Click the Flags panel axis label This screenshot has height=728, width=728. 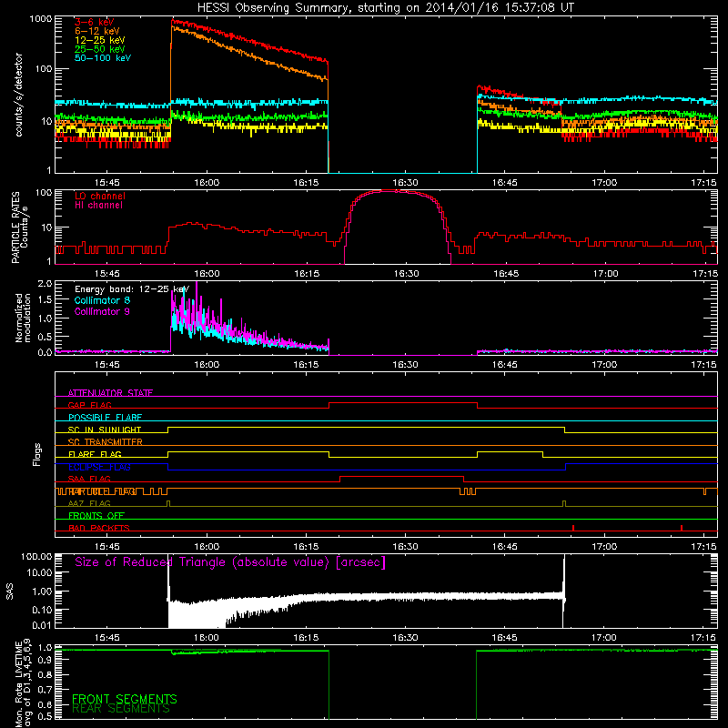pyautogui.click(x=36, y=454)
